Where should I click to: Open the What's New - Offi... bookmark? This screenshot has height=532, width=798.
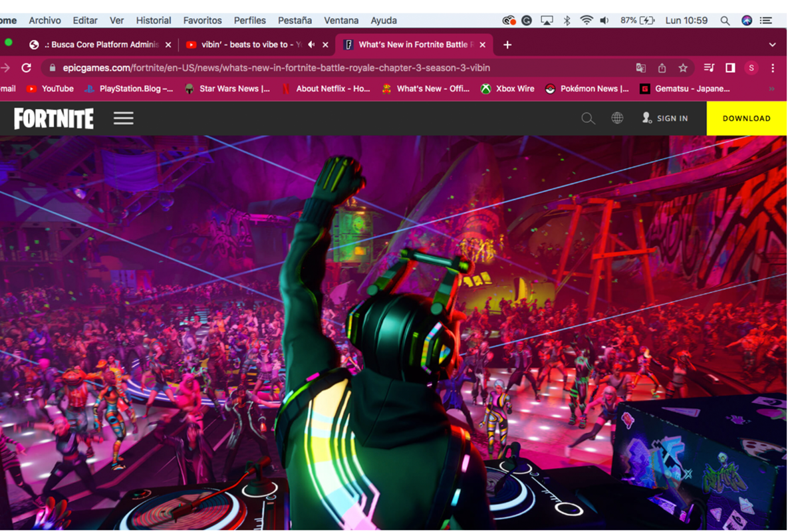426,88
